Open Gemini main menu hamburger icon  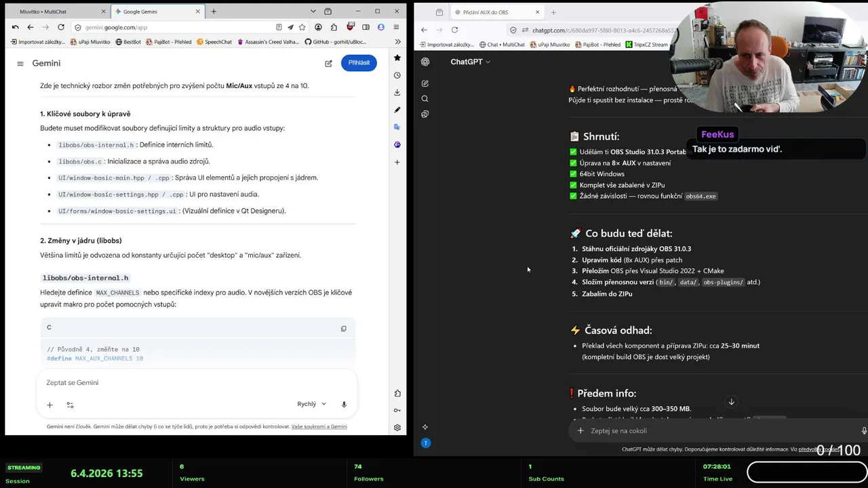20,64
